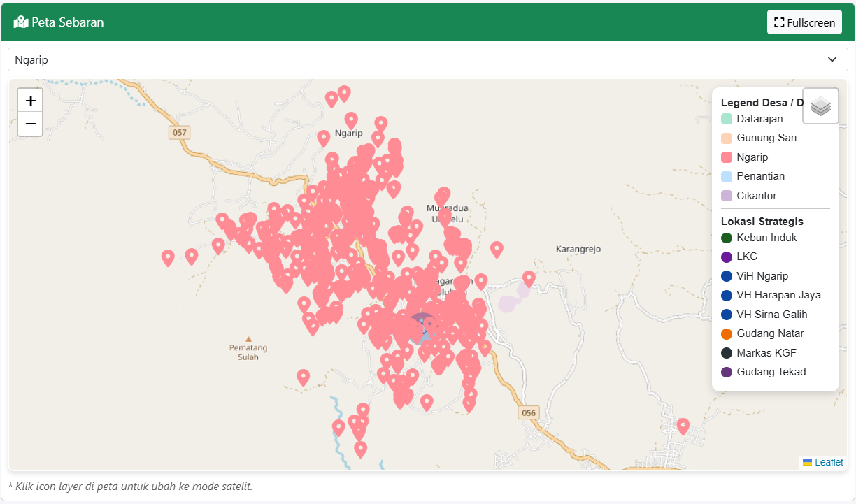Zoom out using the minus button

pyautogui.click(x=30, y=124)
